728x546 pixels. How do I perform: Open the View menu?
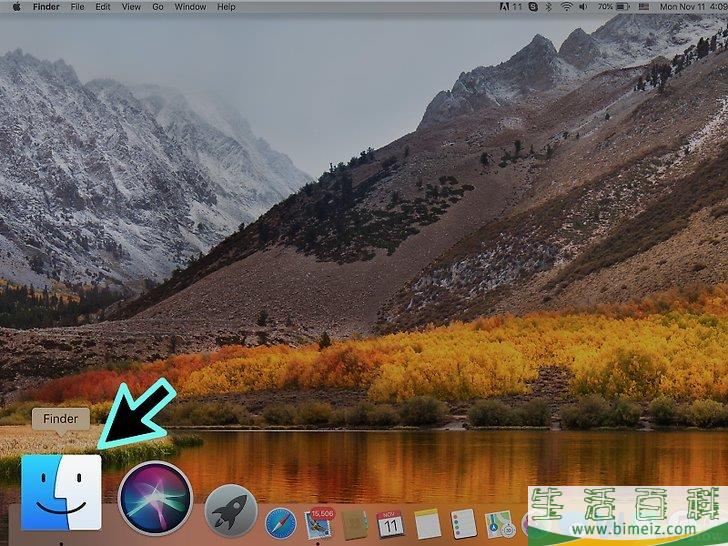(x=131, y=6)
